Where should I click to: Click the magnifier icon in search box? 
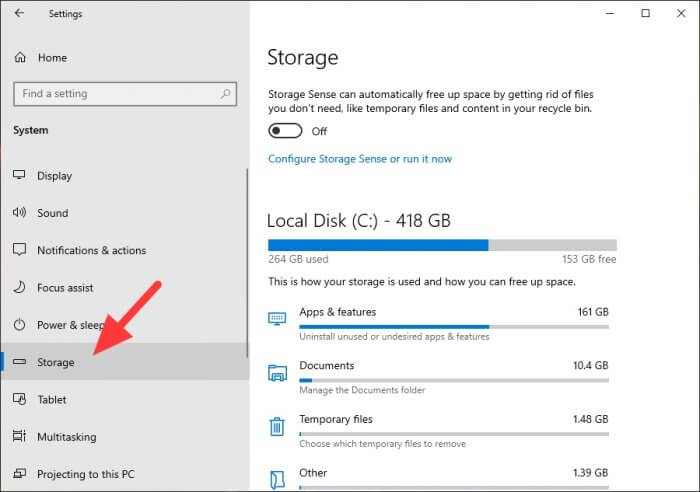[x=225, y=94]
